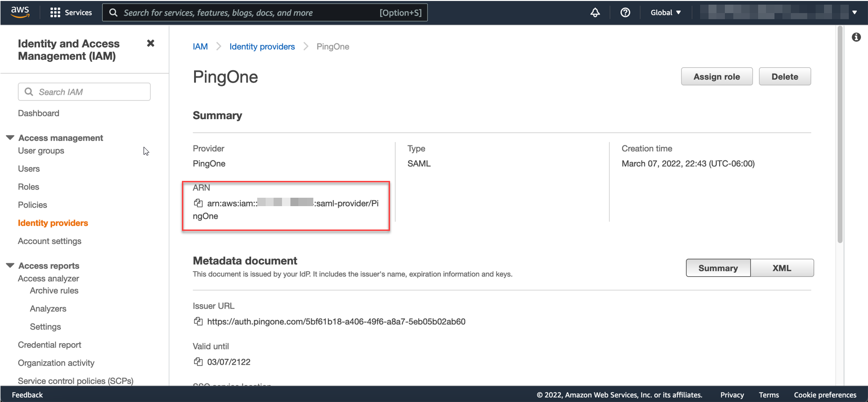Click the SAML type value
This screenshot has width=868, height=402.
[419, 163]
